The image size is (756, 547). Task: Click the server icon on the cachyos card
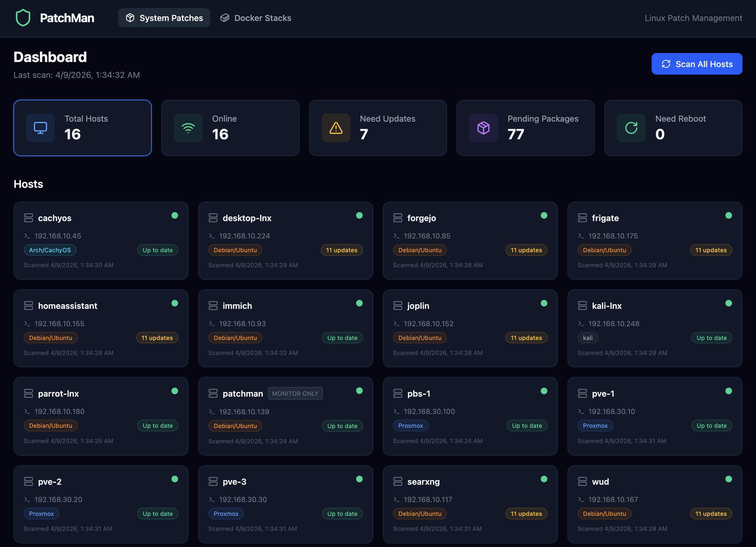click(29, 218)
